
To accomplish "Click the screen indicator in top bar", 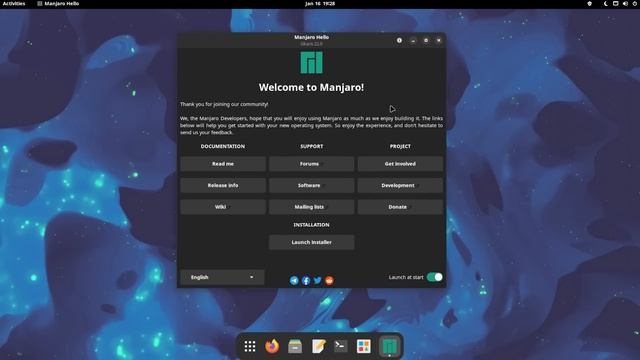I will pyautogui.click(x=616, y=4).
